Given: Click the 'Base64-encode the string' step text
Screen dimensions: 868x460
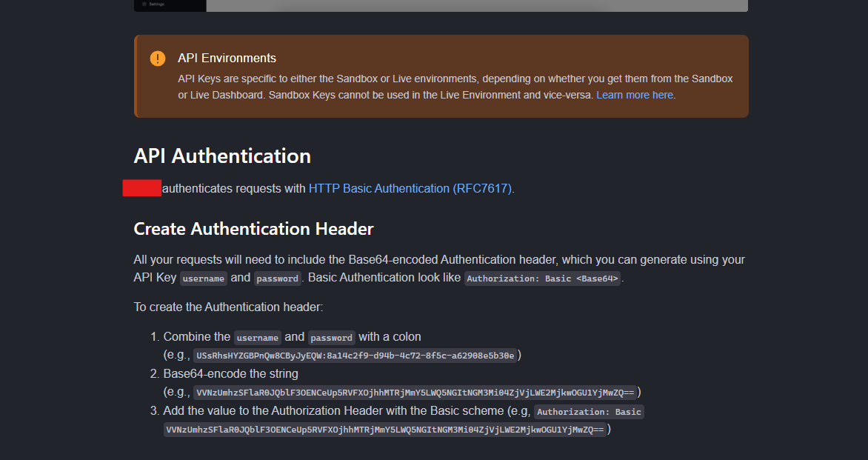Looking at the screenshot, I should tap(231, 373).
